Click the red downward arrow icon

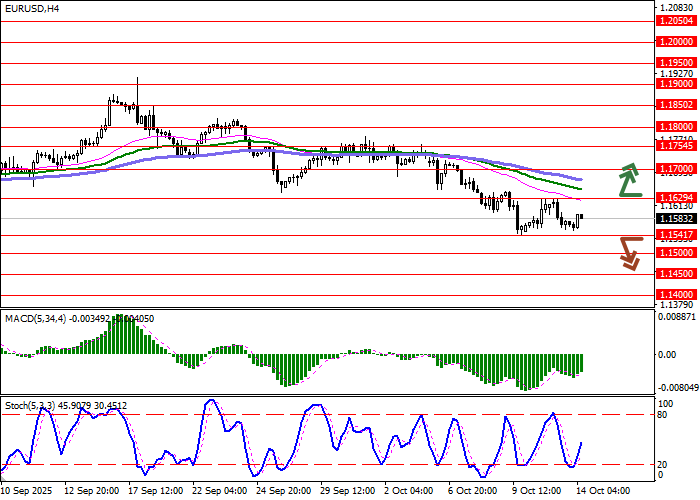pyautogui.click(x=629, y=252)
